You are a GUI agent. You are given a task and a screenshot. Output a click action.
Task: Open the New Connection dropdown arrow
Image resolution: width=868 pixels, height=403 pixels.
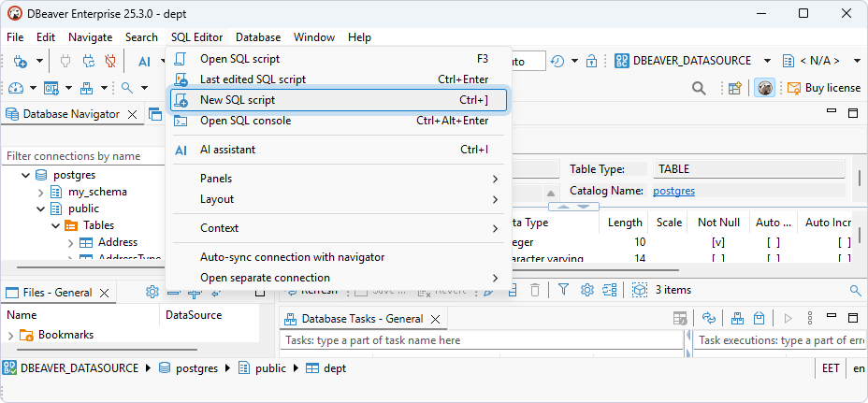tap(39, 61)
